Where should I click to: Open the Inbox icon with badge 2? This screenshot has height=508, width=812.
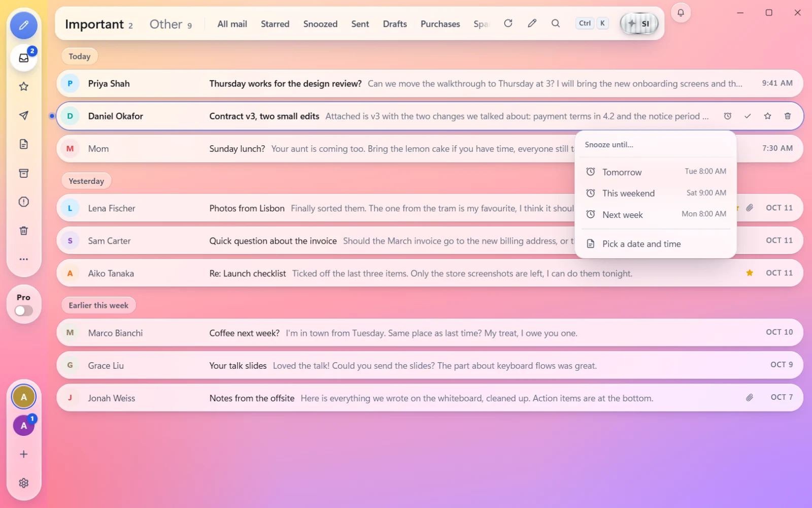click(24, 58)
